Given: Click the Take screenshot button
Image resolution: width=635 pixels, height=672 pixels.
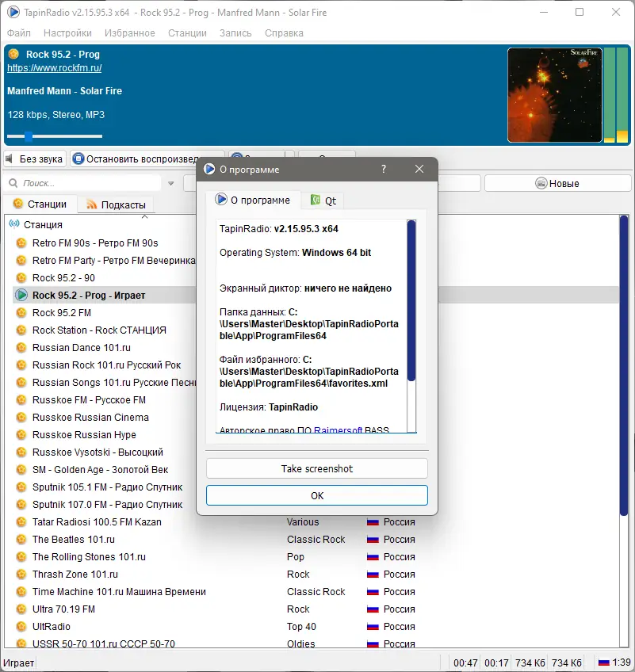Looking at the screenshot, I should (317, 468).
